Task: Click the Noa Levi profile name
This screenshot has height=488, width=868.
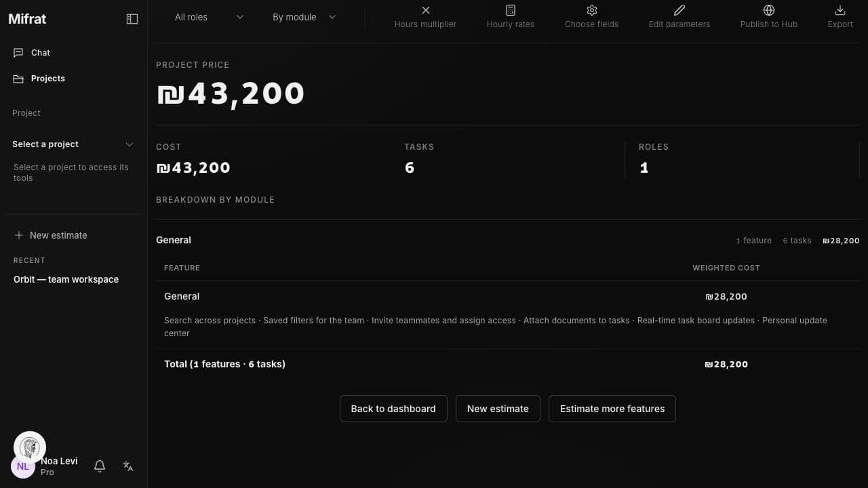Action: [59, 461]
